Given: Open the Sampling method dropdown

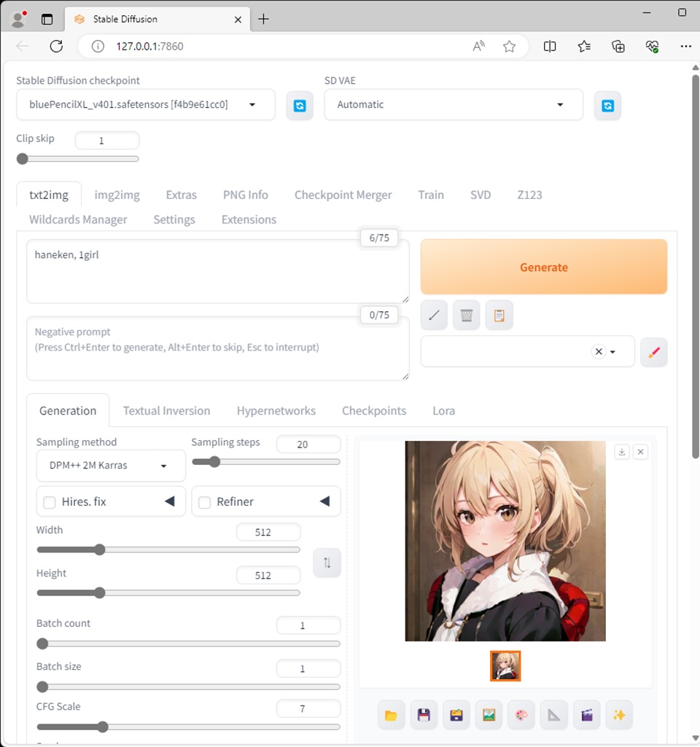Looking at the screenshot, I should (111, 466).
